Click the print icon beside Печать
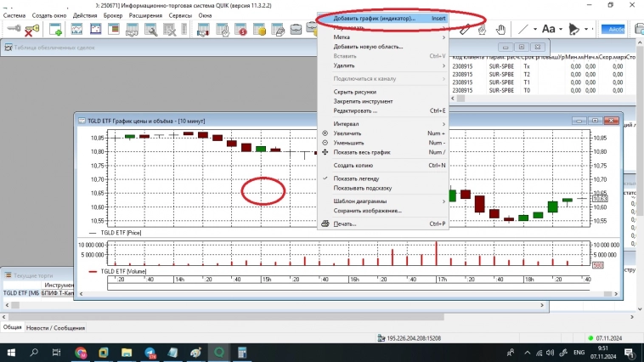Screen dimensions: 644x362 pyautogui.click(x=325, y=224)
